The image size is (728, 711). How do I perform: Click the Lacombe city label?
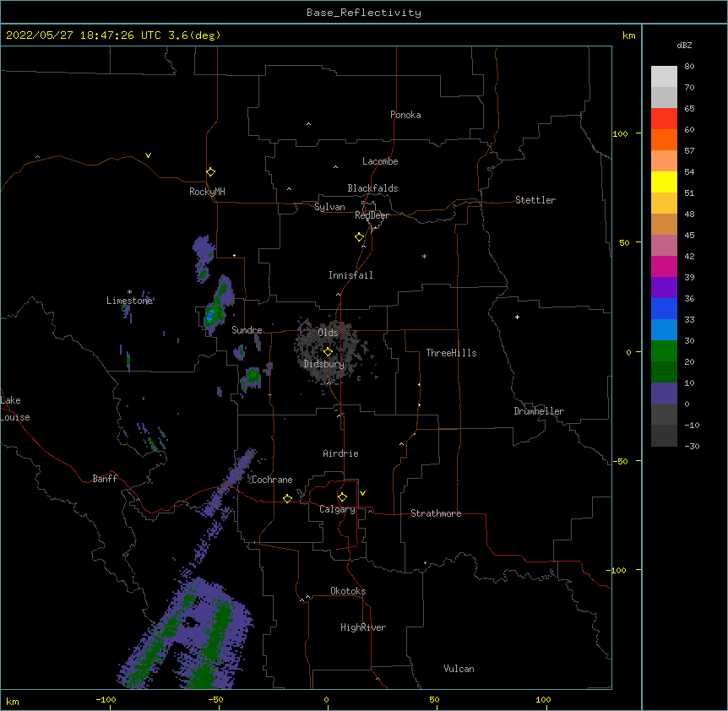[x=380, y=161]
